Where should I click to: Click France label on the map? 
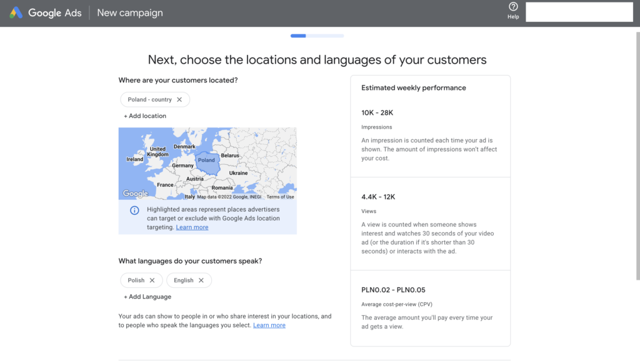pyautogui.click(x=165, y=185)
